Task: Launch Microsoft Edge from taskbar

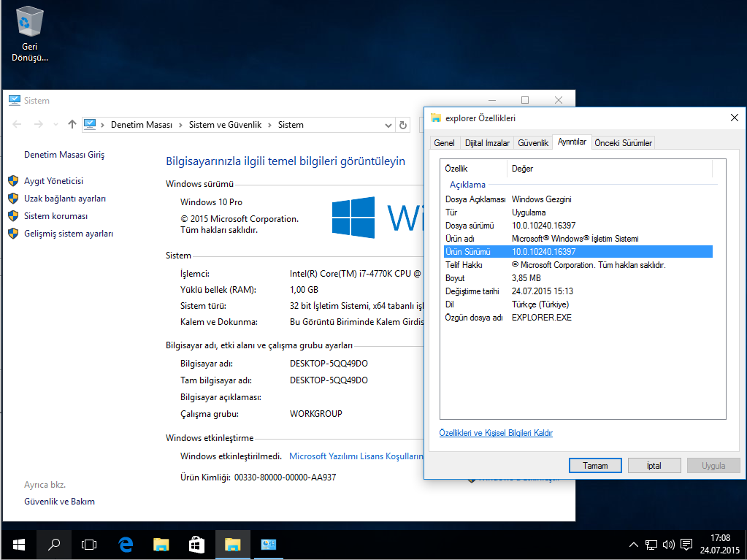Action: point(126,544)
